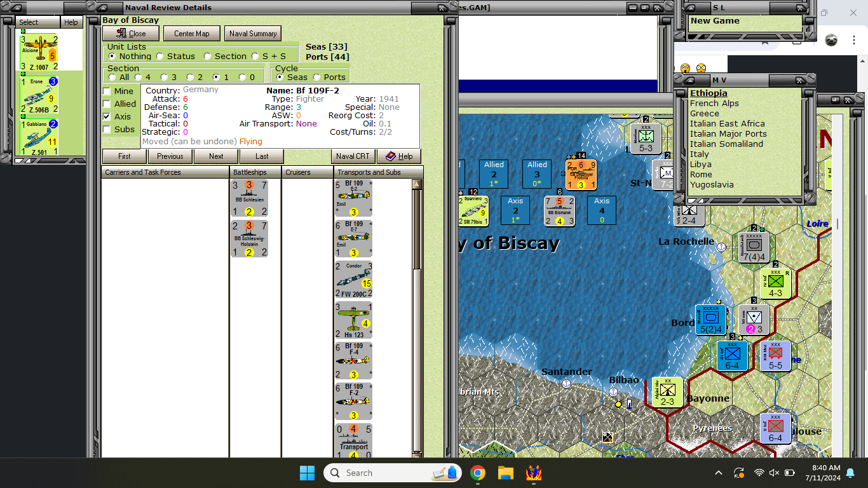The width and height of the screenshot is (868, 488).
Task: Select the Section unit list option
Action: [207, 56]
